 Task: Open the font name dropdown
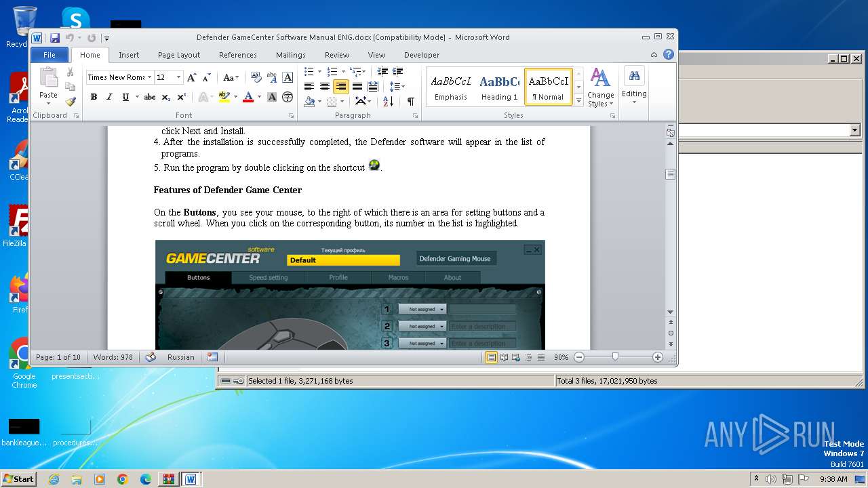point(149,77)
